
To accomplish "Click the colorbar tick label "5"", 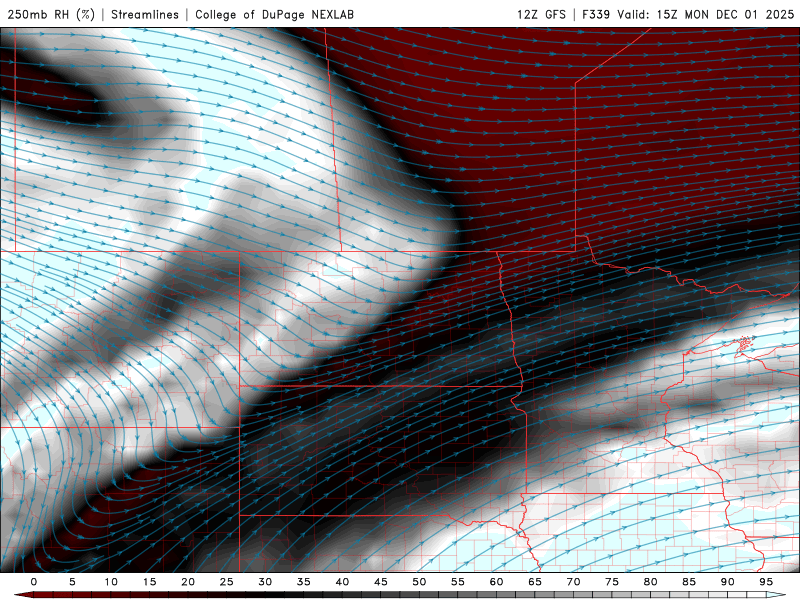I will pos(72,582).
